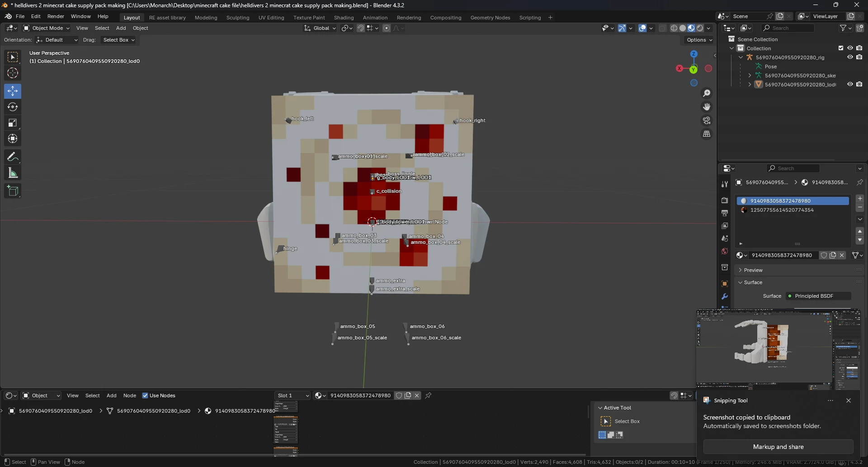Switch to the Geometry Nodes workspace tab
The width and height of the screenshot is (868, 467).
tap(490, 18)
